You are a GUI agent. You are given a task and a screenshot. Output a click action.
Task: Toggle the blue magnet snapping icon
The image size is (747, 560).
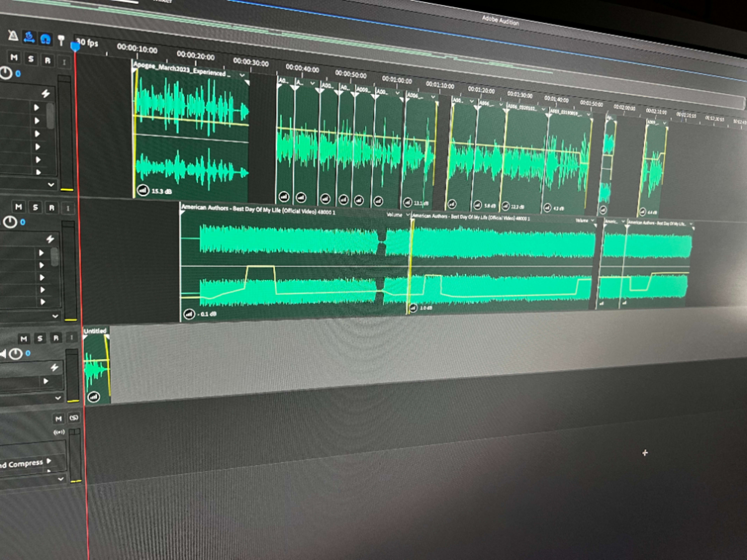click(x=46, y=39)
